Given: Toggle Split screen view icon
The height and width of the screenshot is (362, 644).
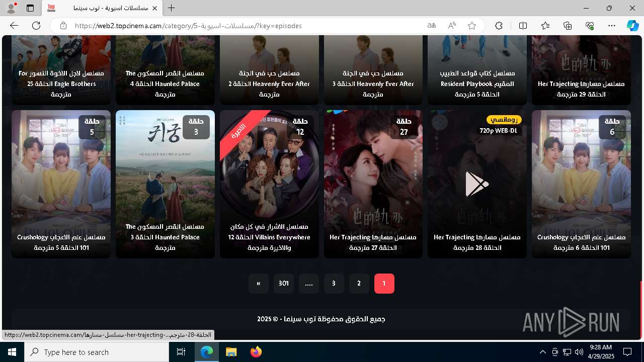Looking at the screenshot, I should click(523, 26).
